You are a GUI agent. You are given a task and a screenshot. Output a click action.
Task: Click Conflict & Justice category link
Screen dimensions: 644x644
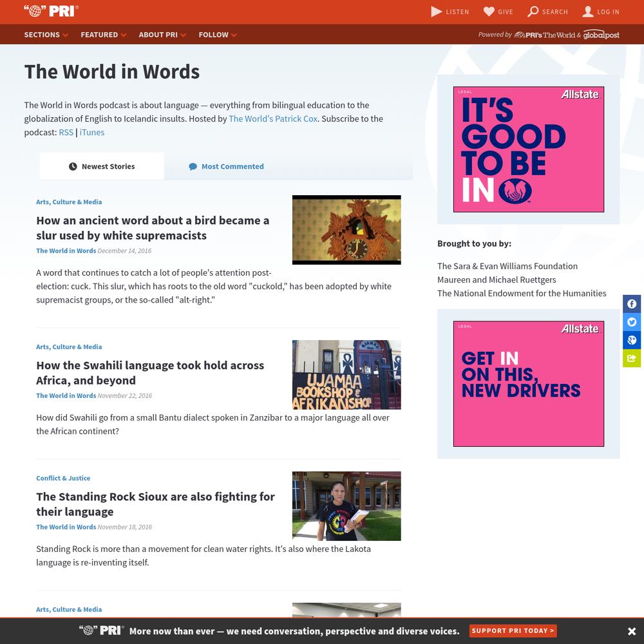click(63, 478)
